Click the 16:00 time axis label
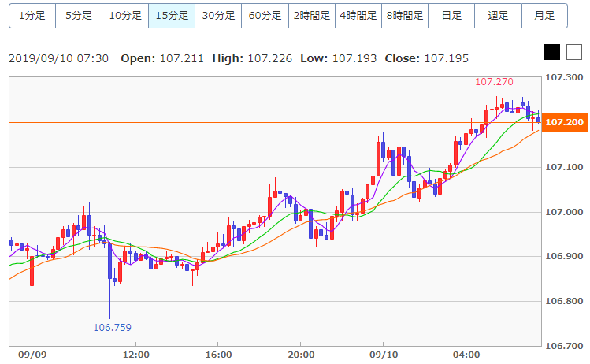This screenshot has height=364, width=590. pyautogui.click(x=218, y=355)
